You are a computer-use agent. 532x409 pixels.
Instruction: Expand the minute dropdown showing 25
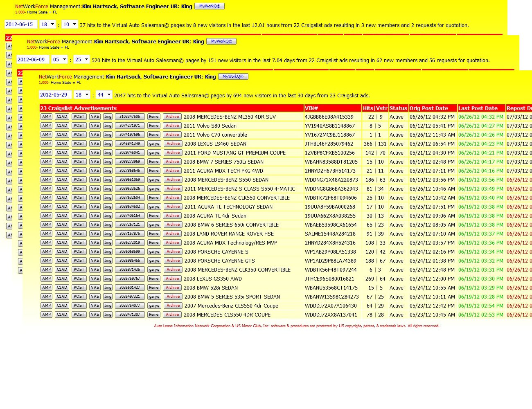tap(81, 60)
